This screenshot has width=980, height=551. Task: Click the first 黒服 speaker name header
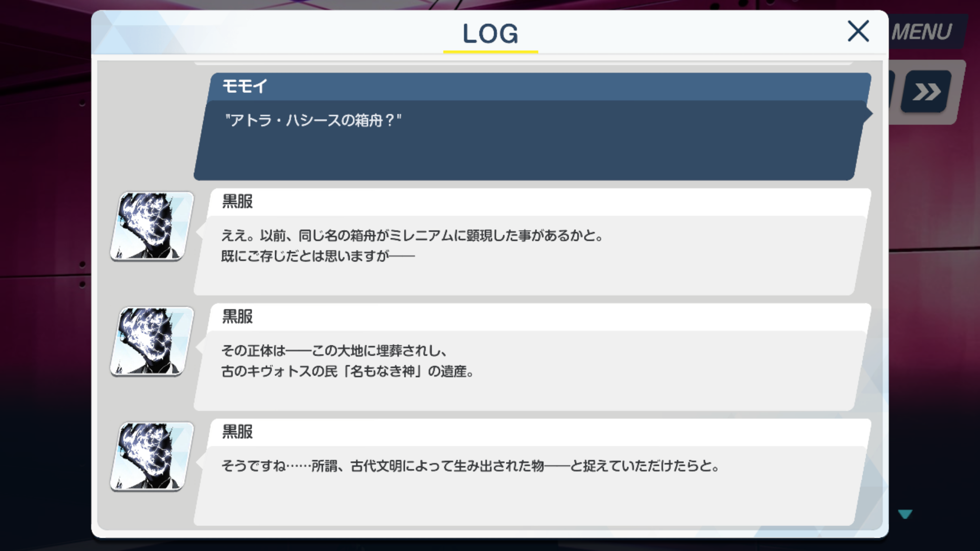[237, 202]
